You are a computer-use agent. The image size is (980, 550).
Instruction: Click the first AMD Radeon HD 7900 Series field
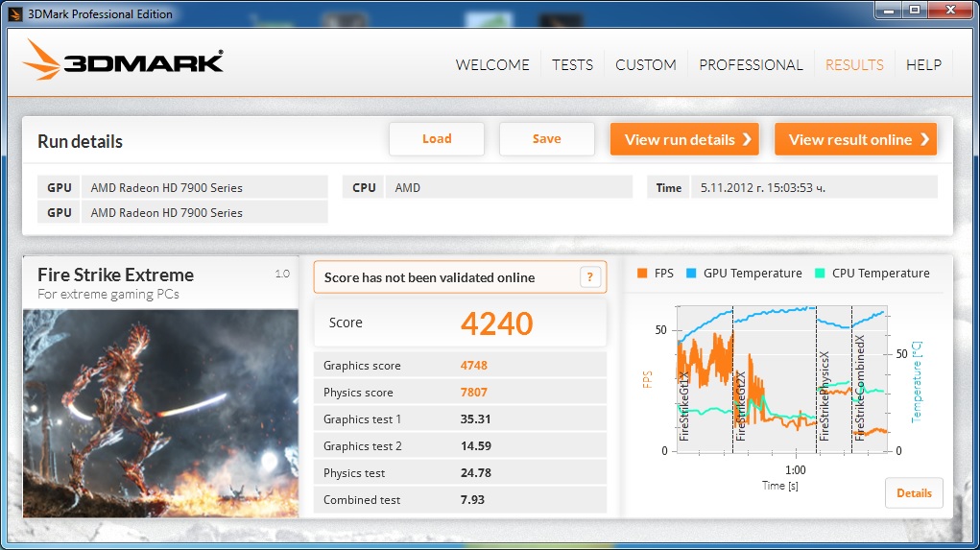point(204,187)
